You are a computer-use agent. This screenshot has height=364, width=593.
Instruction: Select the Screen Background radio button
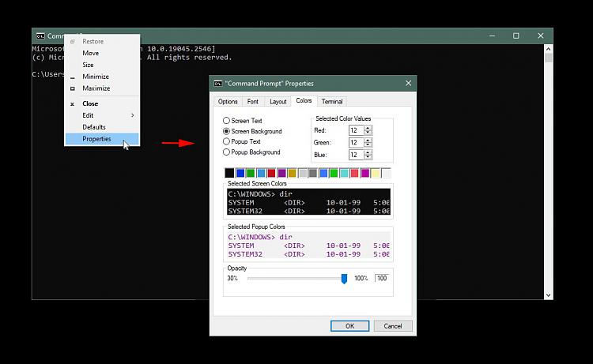click(226, 131)
